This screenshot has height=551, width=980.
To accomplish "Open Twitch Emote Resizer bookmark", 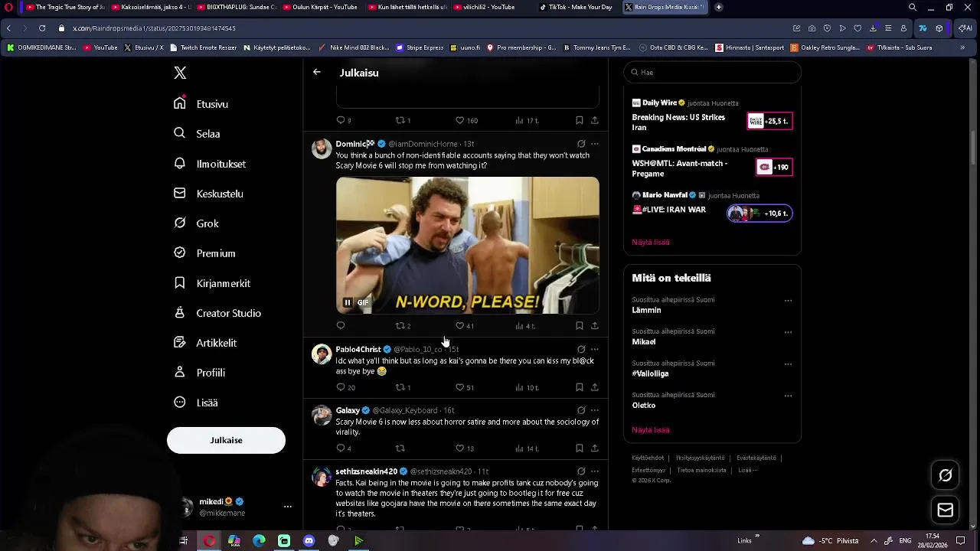I will [x=203, y=47].
